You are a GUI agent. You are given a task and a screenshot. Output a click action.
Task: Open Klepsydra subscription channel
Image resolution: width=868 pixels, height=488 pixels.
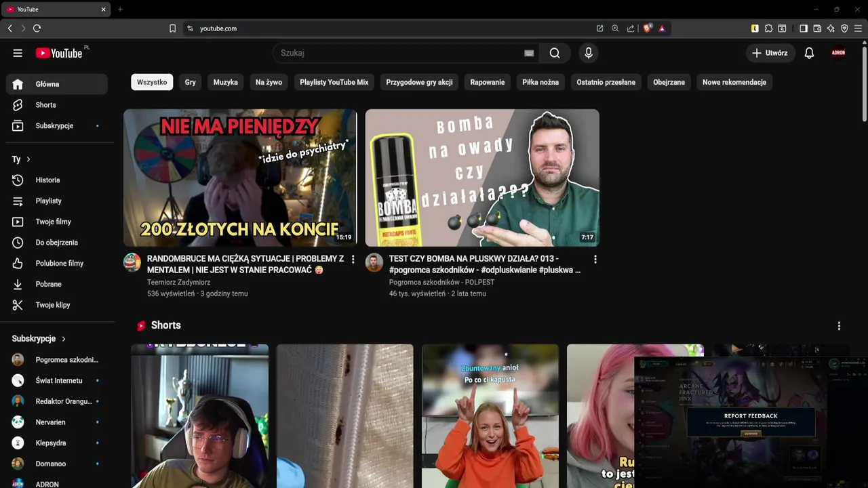point(57,443)
